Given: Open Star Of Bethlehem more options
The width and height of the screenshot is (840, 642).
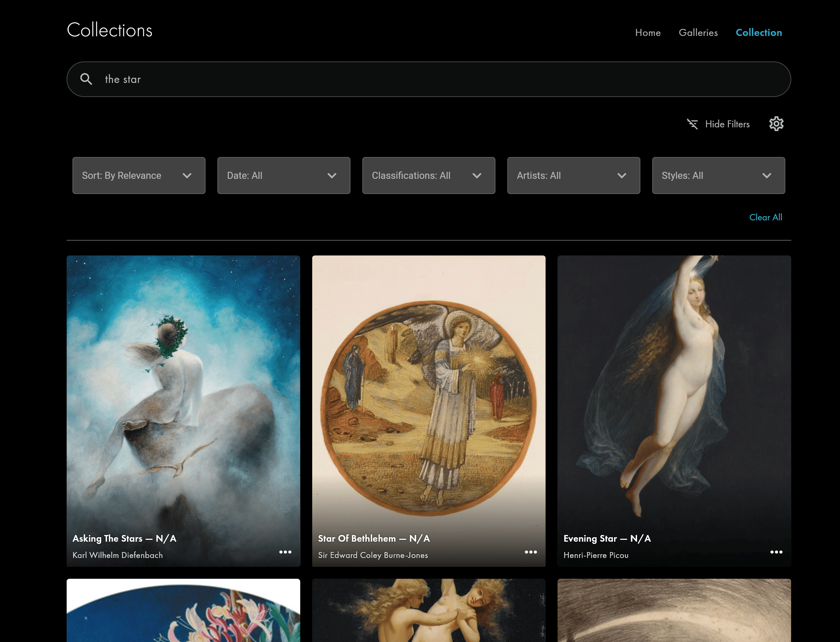Looking at the screenshot, I should coord(530,552).
